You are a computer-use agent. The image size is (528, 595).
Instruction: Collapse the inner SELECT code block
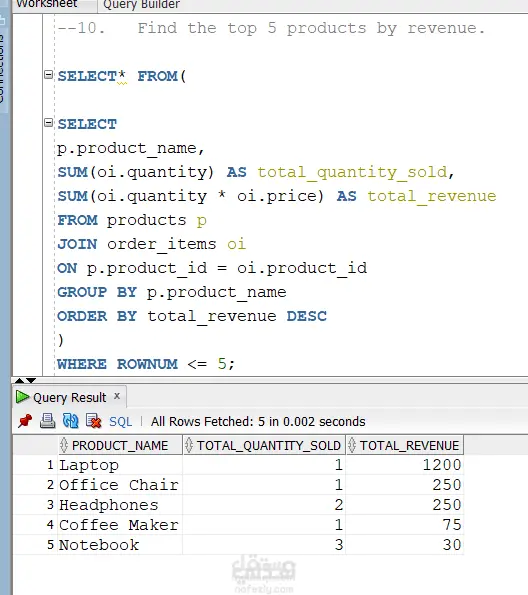(x=48, y=123)
